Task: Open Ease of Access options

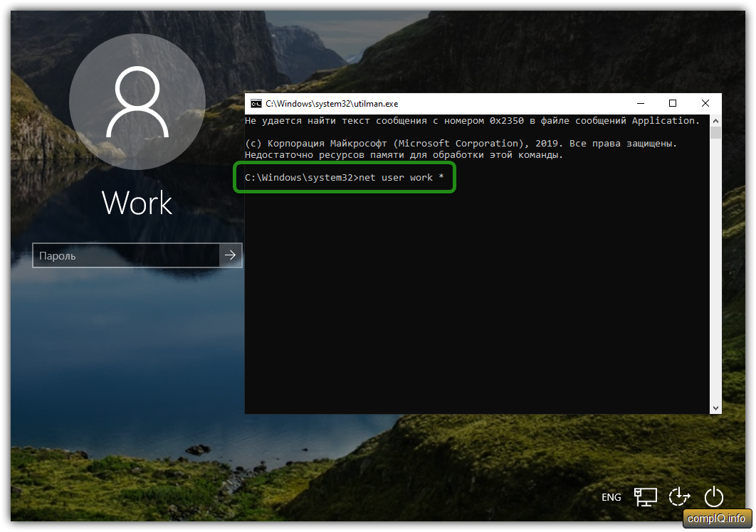Action: click(680, 497)
